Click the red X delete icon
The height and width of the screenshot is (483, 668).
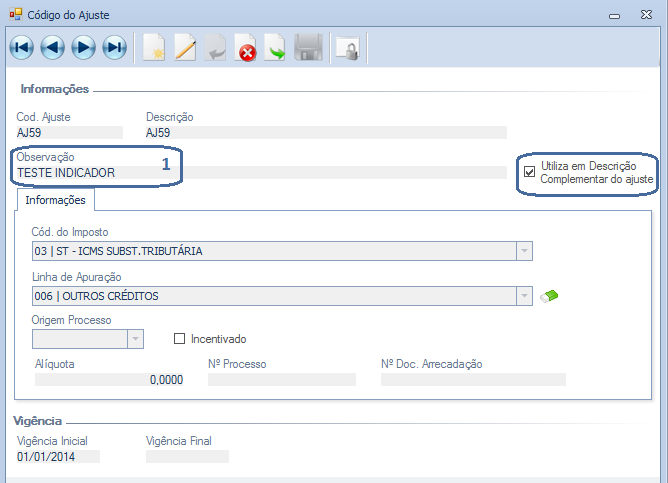[246, 47]
